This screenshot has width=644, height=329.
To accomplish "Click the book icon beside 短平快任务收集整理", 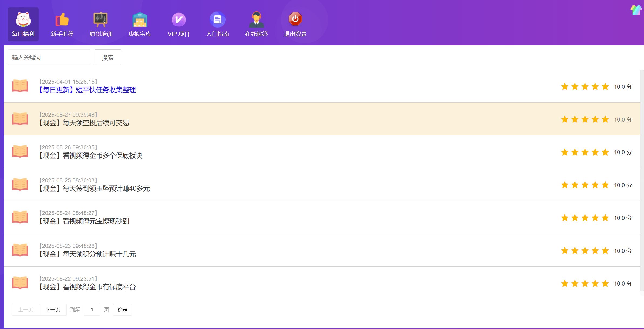I will coord(20,86).
